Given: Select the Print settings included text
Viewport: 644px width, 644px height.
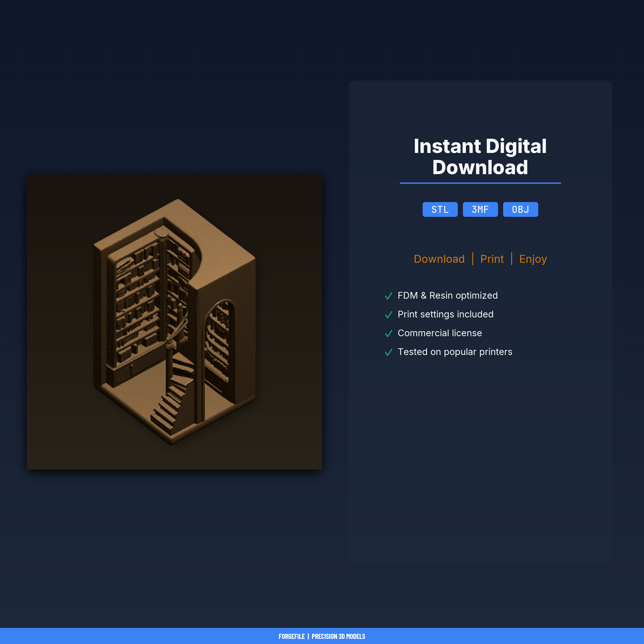Looking at the screenshot, I should (445, 314).
